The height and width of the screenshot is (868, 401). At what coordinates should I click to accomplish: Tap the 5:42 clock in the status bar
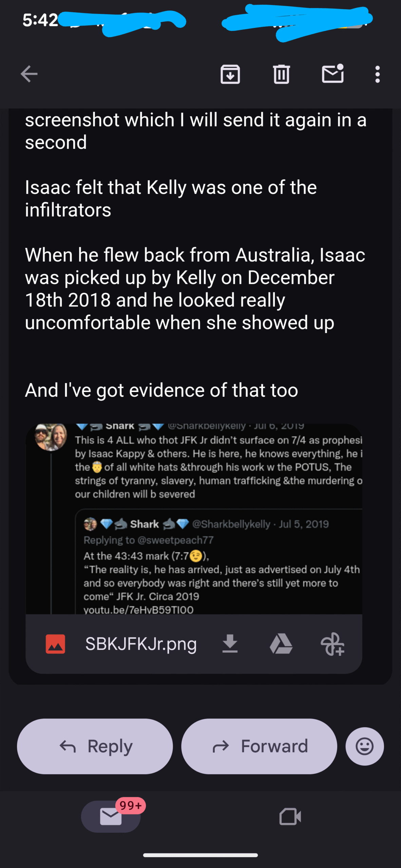tap(40, 20)
